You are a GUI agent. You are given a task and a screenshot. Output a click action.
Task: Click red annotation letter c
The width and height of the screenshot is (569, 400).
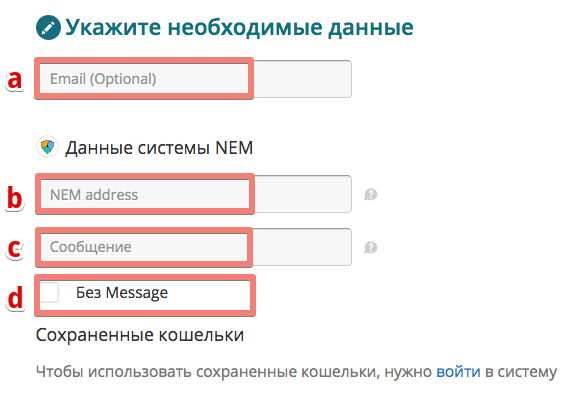point(15,249)
